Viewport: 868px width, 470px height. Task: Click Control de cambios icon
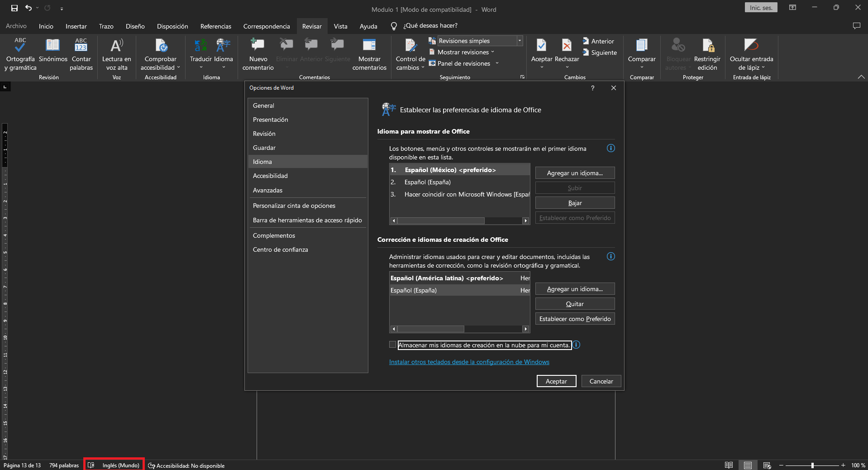click(x=410, y=54)
